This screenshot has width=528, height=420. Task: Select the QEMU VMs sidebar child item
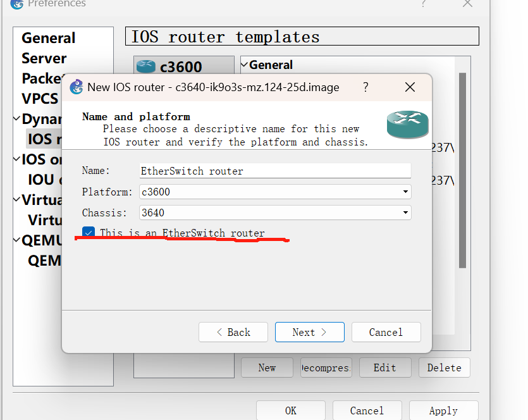(45, 261)
